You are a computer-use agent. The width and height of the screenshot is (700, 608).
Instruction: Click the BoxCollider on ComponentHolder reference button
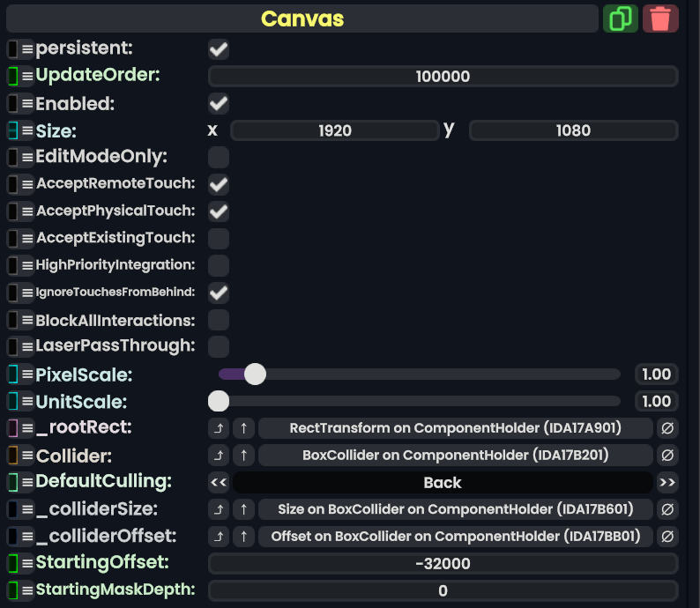tap(455, 456)
